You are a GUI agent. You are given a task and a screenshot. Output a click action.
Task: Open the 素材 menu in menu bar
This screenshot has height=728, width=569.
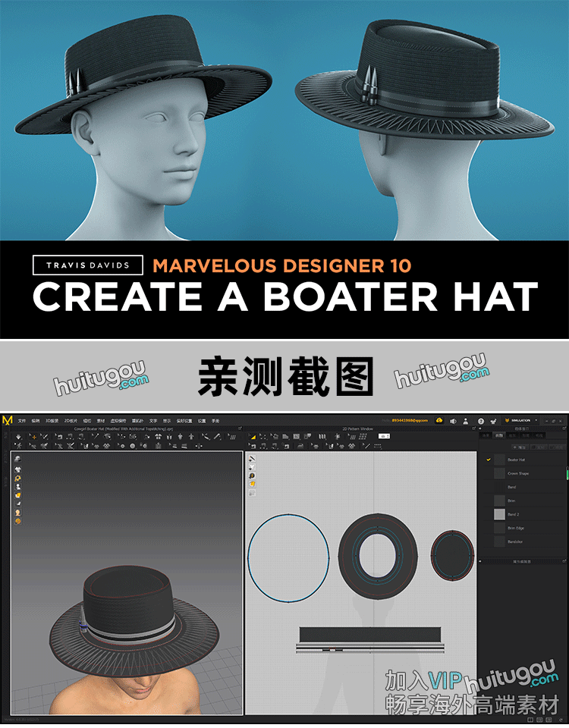(101, 420)
